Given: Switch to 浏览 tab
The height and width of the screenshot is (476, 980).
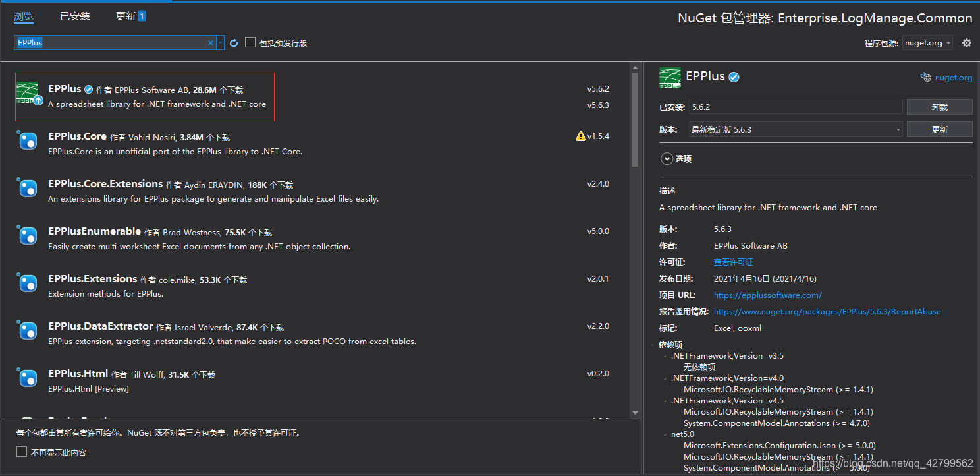Looking at the screenshot, I should [x=24, y=16].
